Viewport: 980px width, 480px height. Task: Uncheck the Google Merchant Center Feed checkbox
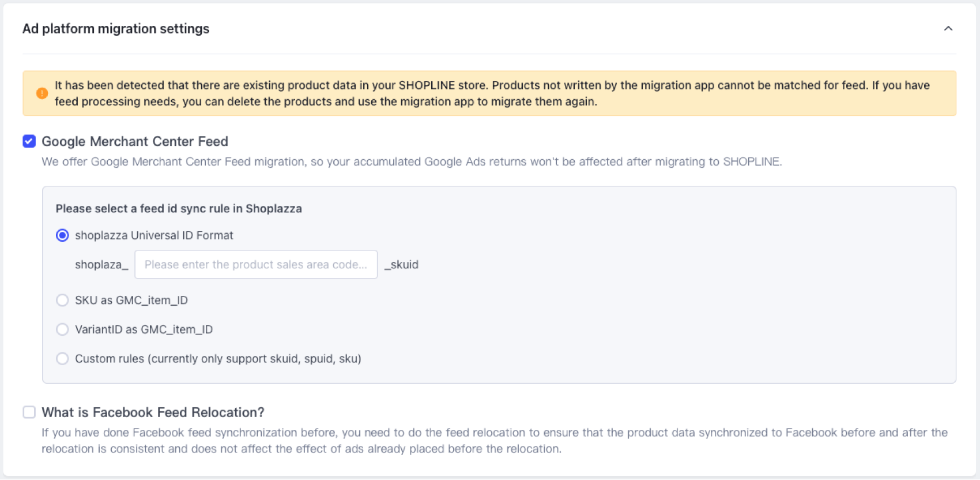tap(29, 141)
